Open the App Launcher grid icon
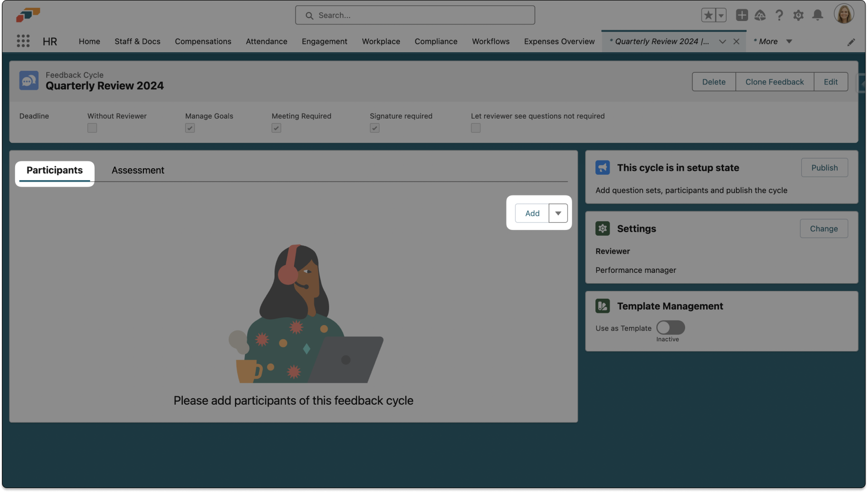This screenshot has width=868, height=492. [x=23, y=41]
